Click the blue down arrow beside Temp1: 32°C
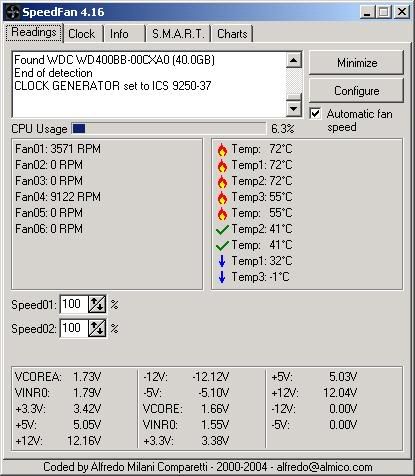 tap(222, 261)
